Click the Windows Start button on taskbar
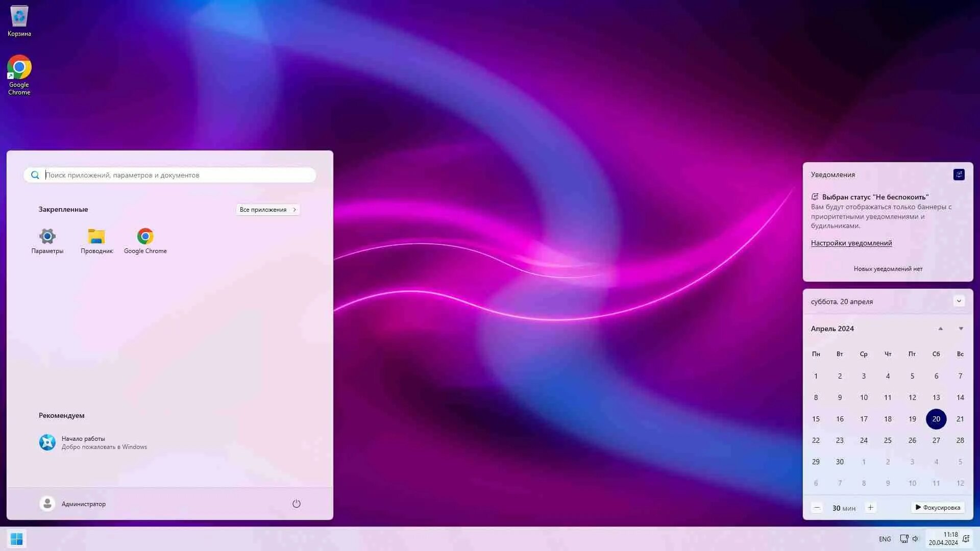 pyautogui.click(x=16, y=539)
